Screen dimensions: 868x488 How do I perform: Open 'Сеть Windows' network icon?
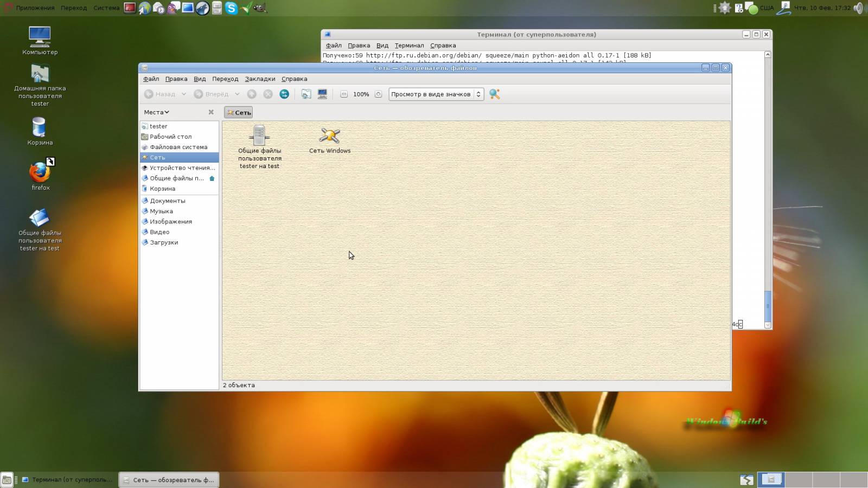[330, 140]
